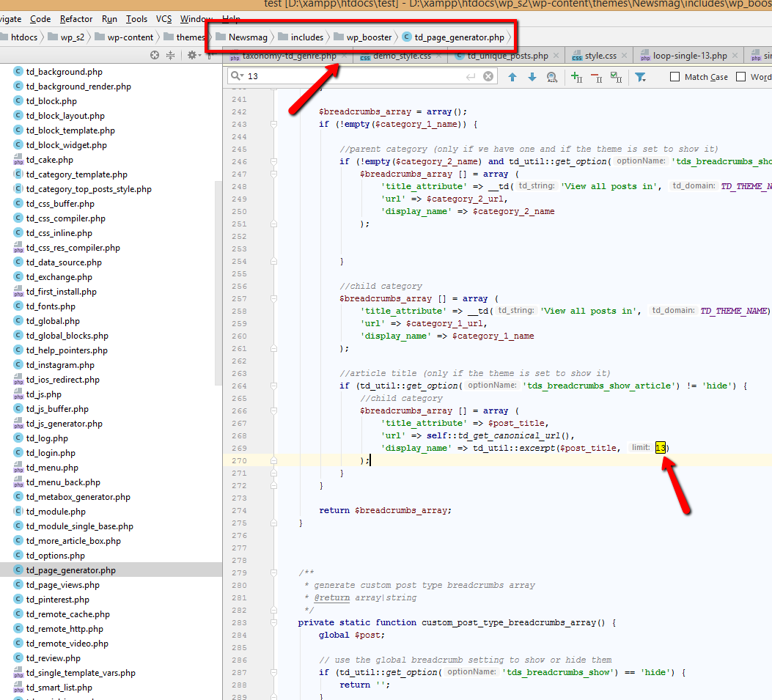Go to previous search occurrence arrow

[512, 77]
